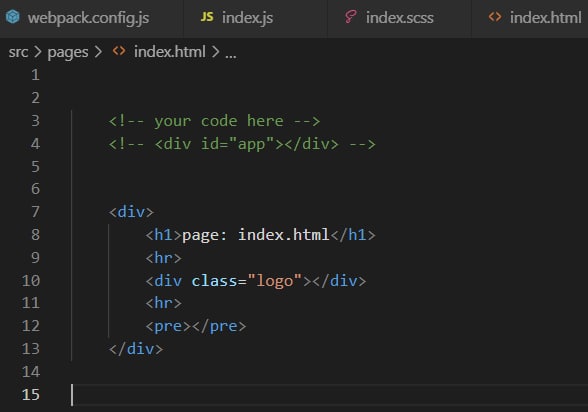Expand breadcrumb chevron after pages
Screen dimensions: 588x412
pos(98,52)
